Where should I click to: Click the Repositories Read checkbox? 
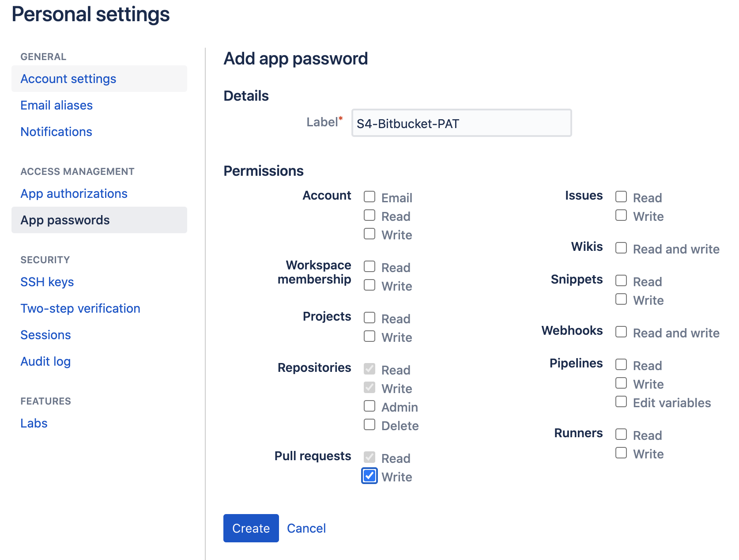tap(369, 369)
